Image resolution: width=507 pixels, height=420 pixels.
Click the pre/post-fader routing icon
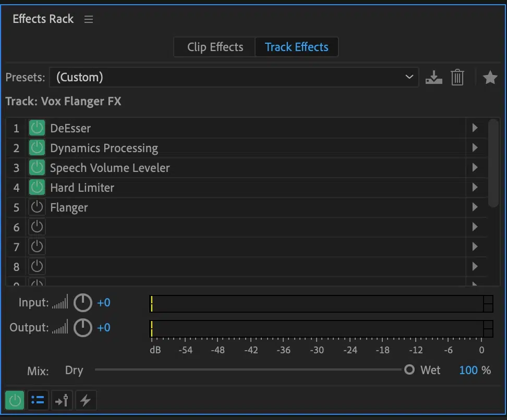click(x=62, y=400)
